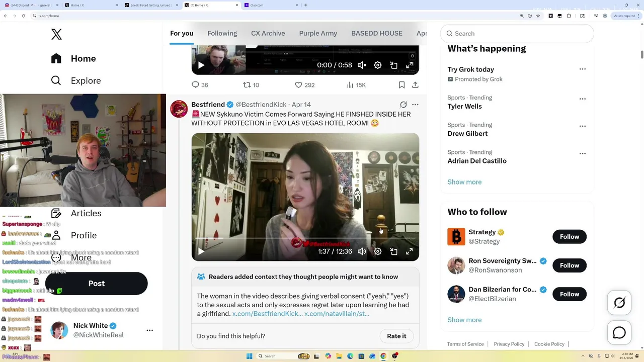This screenshot has height=362, width=644.
Task: Switch to the BASEDD HOUSE tab
Action: coord(377,33)
